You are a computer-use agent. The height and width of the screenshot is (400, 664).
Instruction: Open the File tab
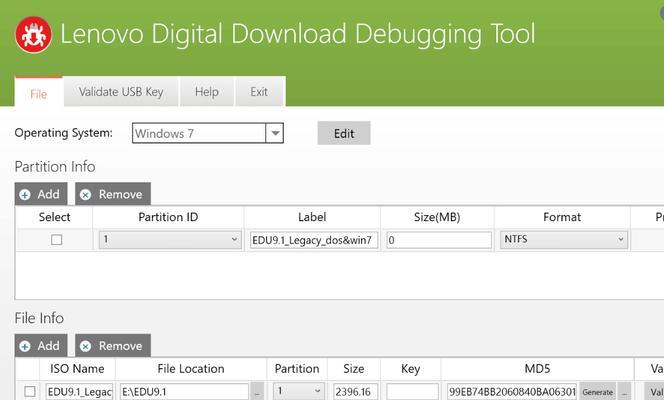[39, 92]
